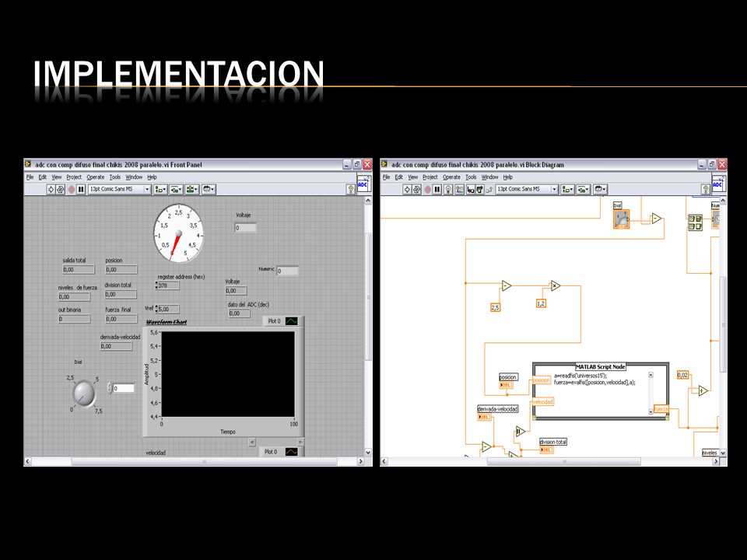This screenshot has width=747, height=560.
Task: Click the four-square array function node in Block Diagram
Action: tap(696, 222)
